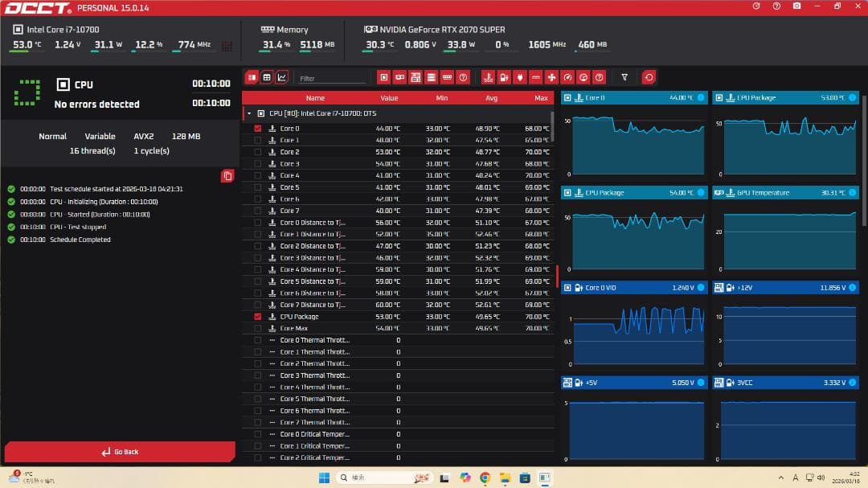This screenshot has width=868, height=488.
Task: Check the Core 2 checkbox
Action: (x=257, y=152)
